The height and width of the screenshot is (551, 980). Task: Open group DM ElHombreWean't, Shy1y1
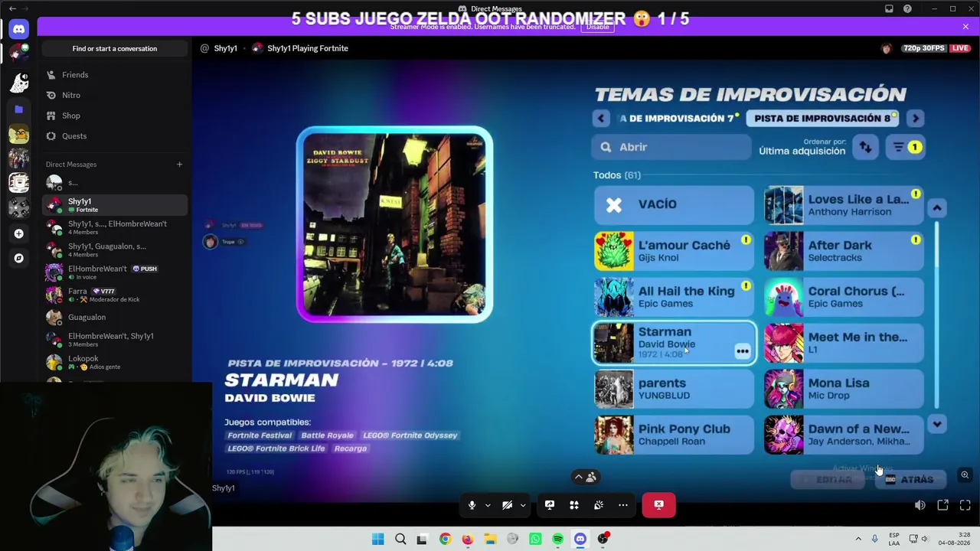[115, 340]
